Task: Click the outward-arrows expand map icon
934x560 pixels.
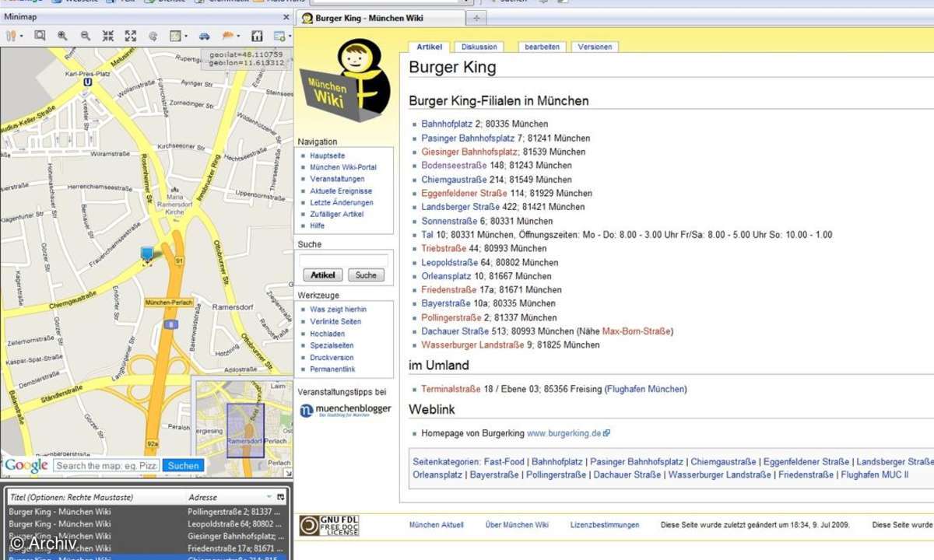Action: pos(130,36)
